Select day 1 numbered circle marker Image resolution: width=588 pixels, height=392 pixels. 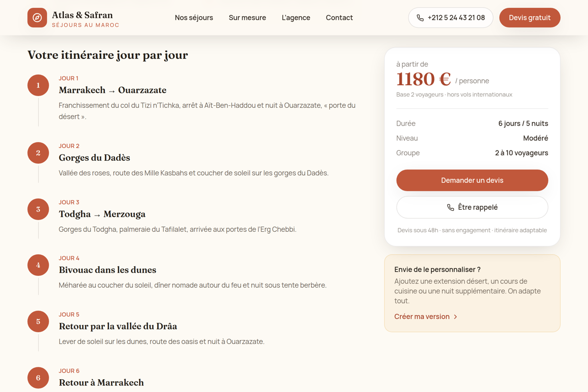[38, 85]
